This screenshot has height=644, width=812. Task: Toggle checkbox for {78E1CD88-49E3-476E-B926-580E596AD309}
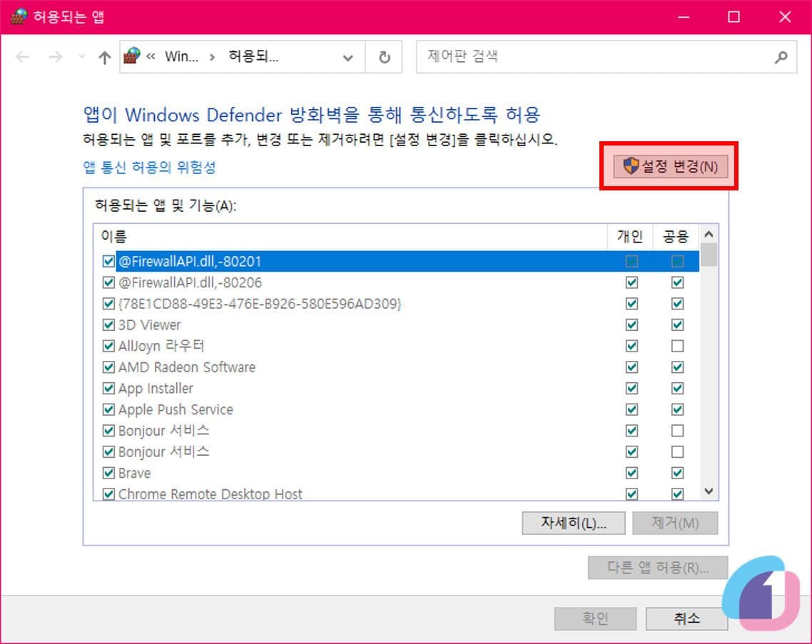point(108,303)
